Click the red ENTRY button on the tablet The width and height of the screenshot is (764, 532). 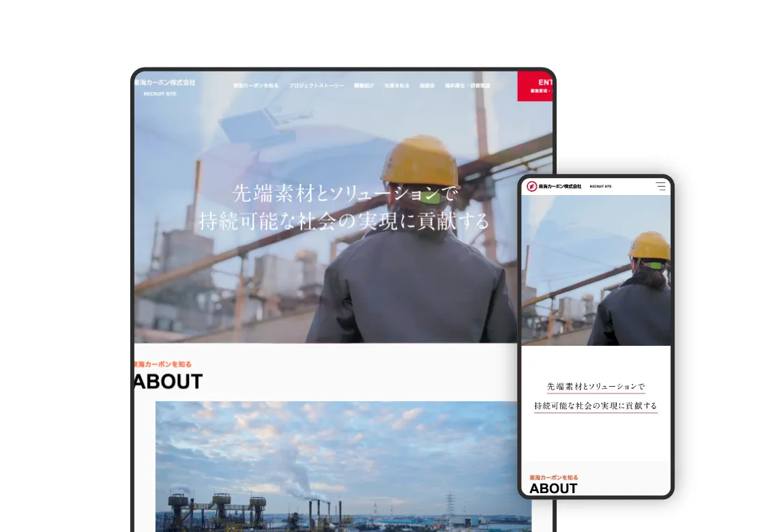(x=535, y=86)
